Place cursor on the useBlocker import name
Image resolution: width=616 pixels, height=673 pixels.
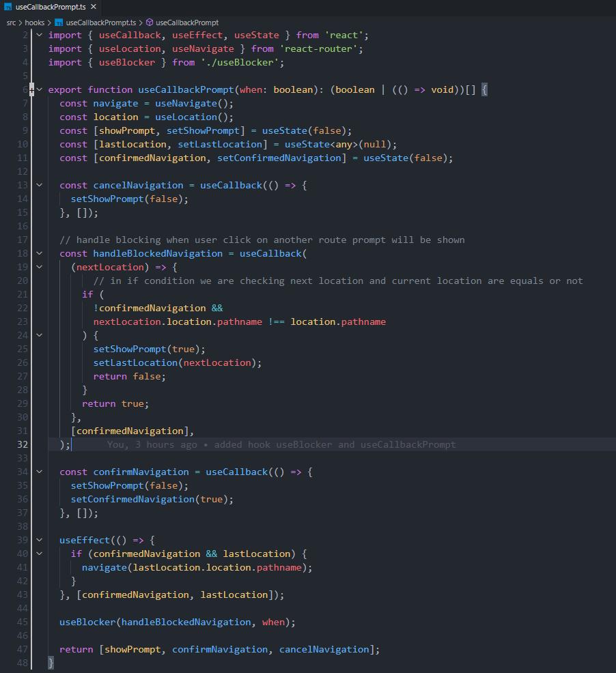(127, 62)
